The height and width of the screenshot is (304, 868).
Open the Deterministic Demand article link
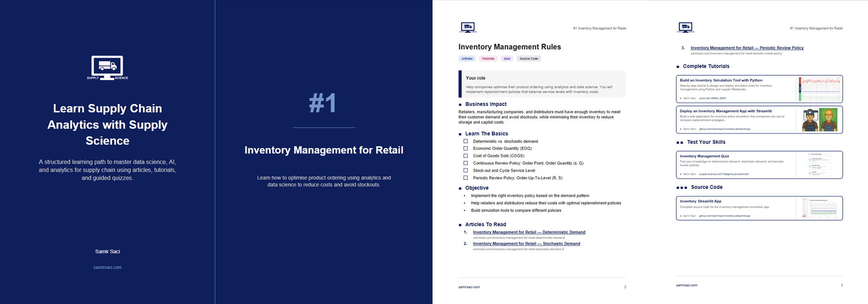pos(529,232)
